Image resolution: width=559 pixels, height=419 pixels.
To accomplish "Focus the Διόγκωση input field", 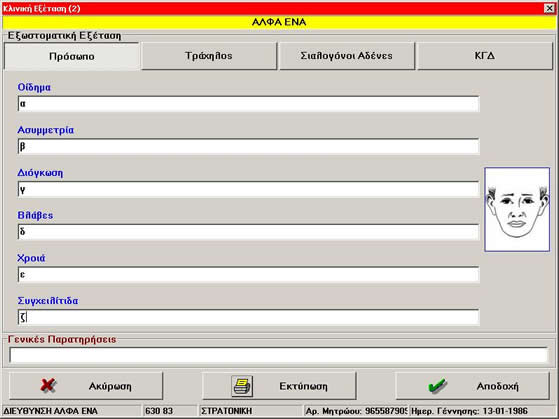I will tap(248, 189).
